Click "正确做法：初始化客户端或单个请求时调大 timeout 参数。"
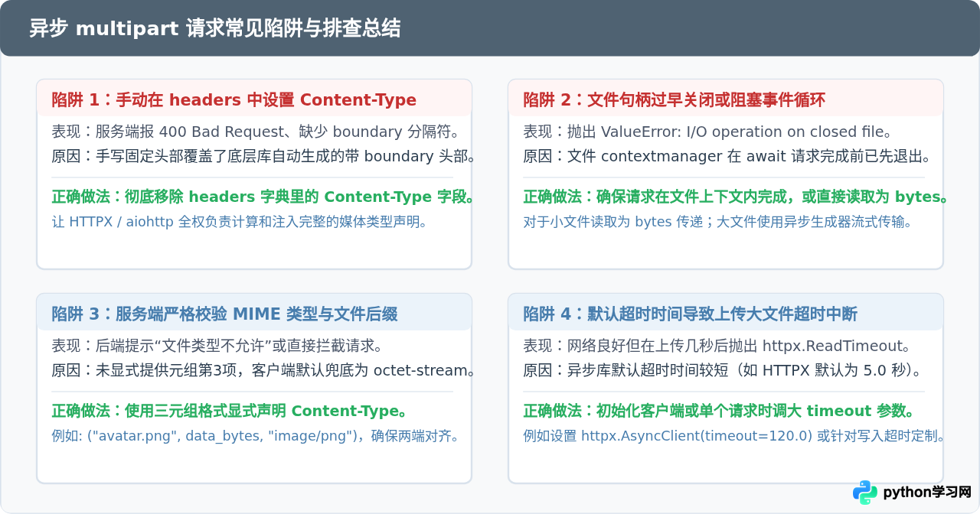980x514 pixels. (x=720, y=411)
